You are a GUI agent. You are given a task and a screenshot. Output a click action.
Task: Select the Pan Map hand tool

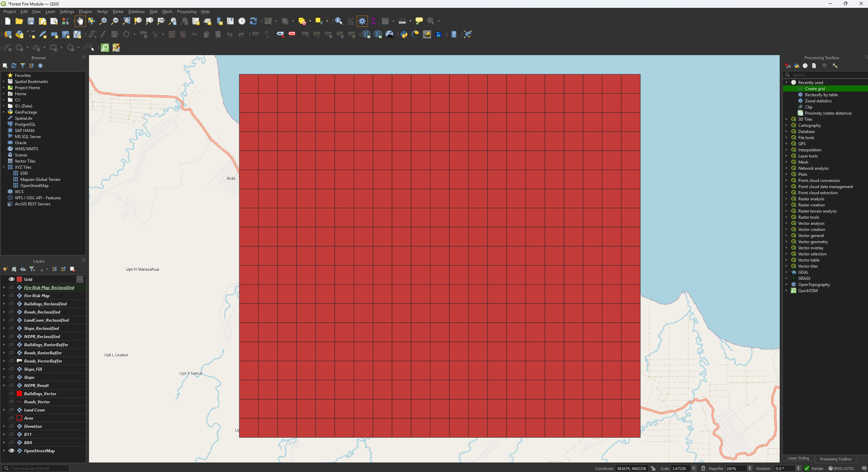click(80, 21)
